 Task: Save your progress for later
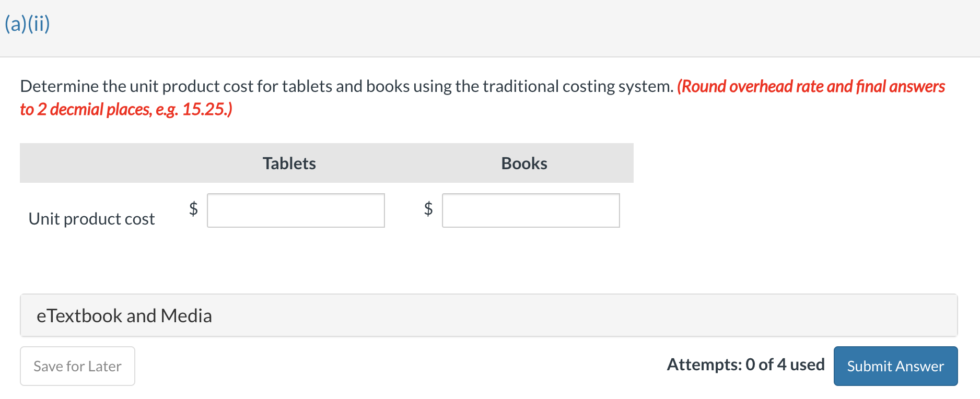(77, 366)
